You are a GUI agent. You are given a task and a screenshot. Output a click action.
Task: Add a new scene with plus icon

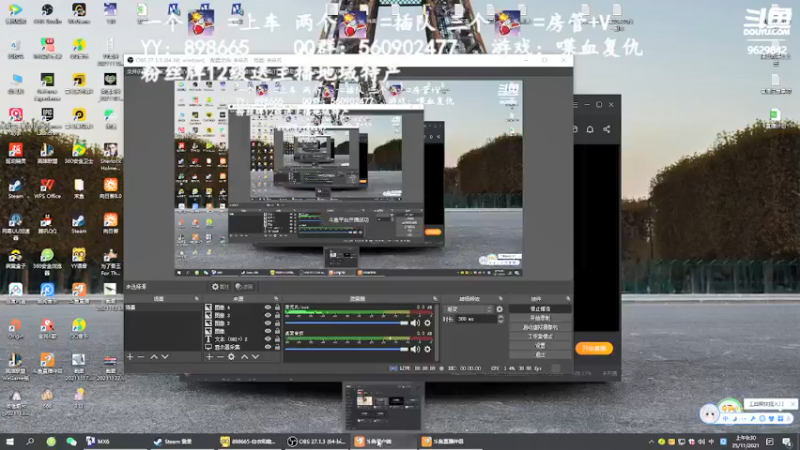pos(130,357)
